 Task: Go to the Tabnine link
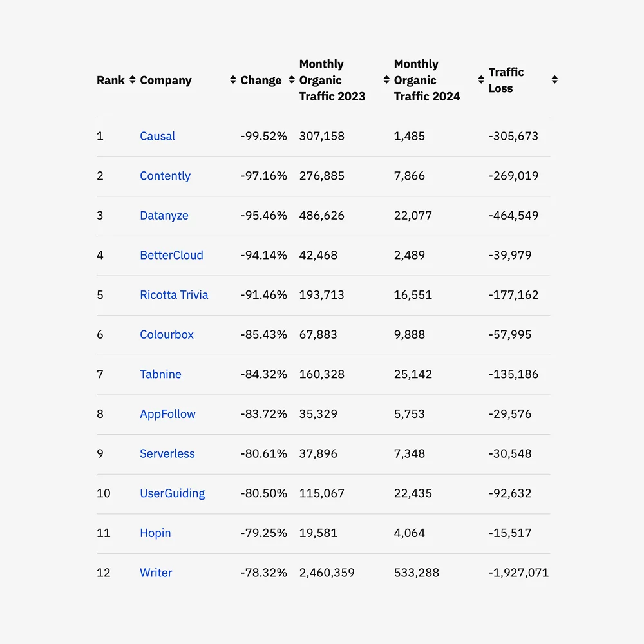tap(160, 374)
